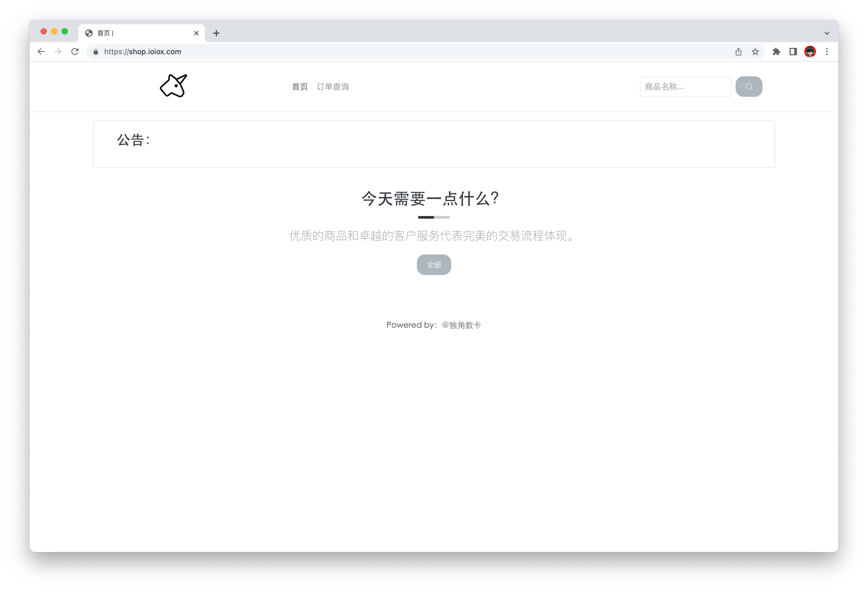Go back with the browser back arrow

41,52
